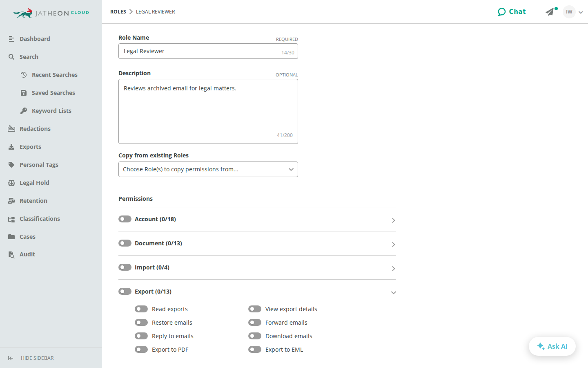
Task: Toggle all Import permissions on
Action: click(125, 267)
